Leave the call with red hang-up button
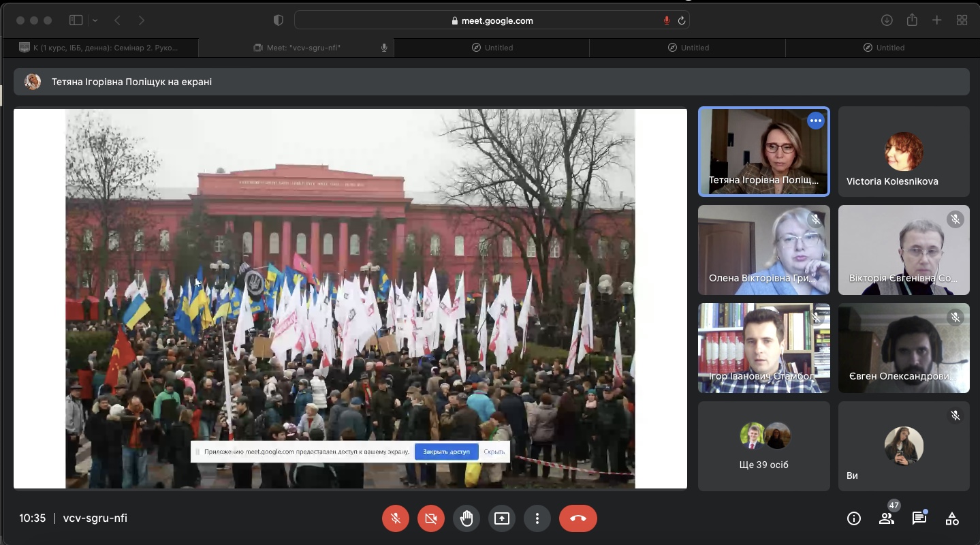980x545 pixels. (x=578, y=518)
